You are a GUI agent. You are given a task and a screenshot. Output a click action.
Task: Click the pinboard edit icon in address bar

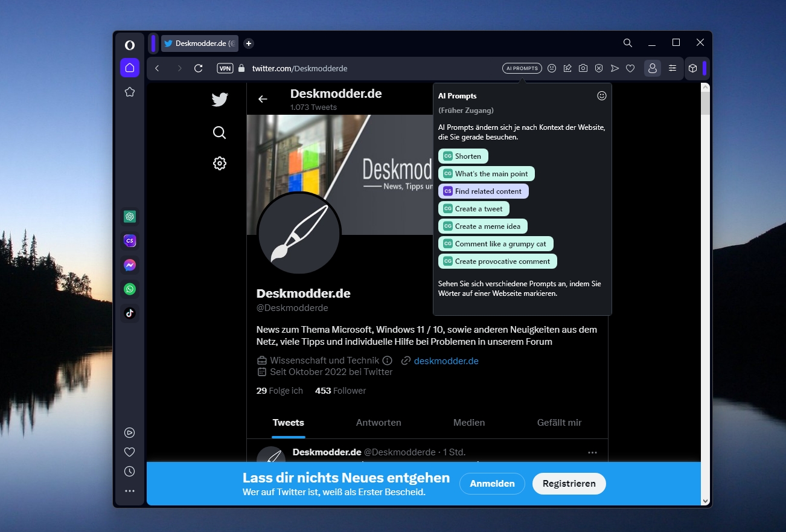(x=567, y=68)
